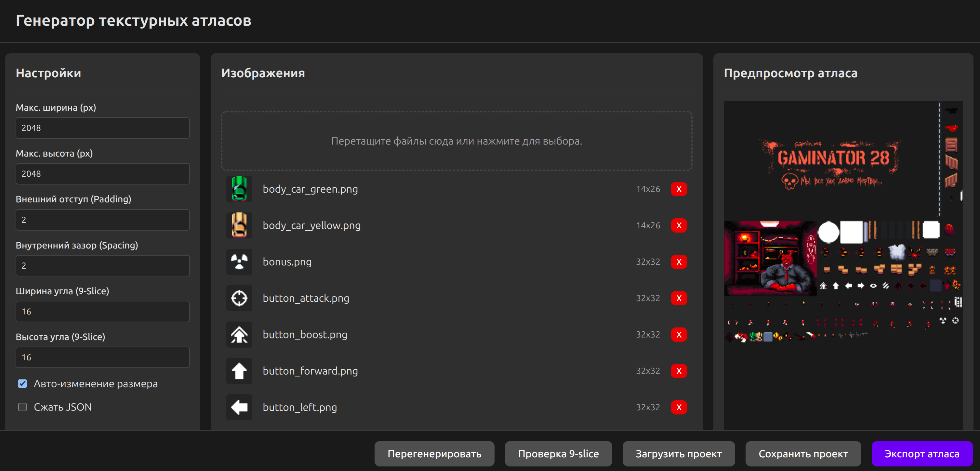Remove body_car_green.png with red X
The image size is (980, 471).
[679, 189]
